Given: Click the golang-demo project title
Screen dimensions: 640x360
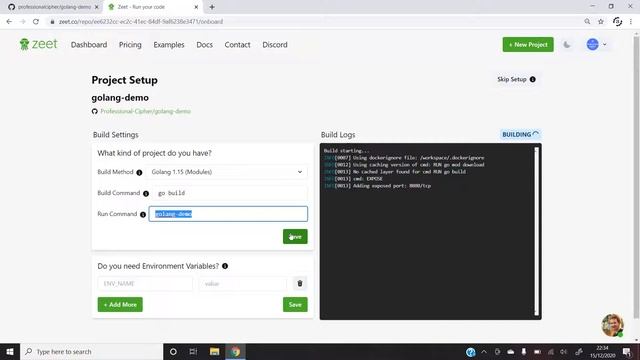Looking at the screenshot, I should click(120, 98).
